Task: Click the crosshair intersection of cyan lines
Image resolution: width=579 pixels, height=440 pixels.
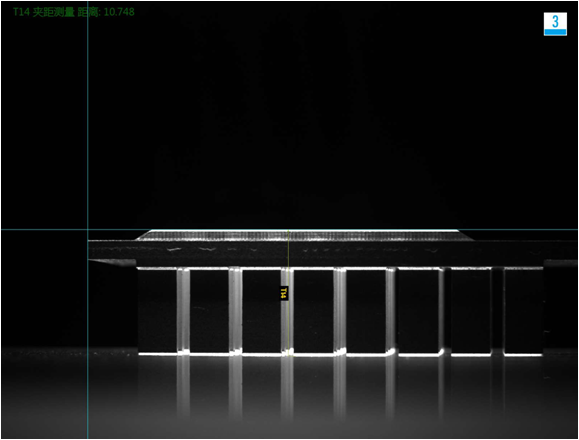Action: click(x=88, y=230)
